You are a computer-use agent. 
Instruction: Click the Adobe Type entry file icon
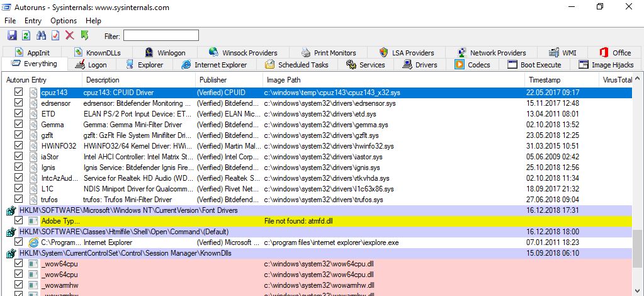tap(33, 221)
